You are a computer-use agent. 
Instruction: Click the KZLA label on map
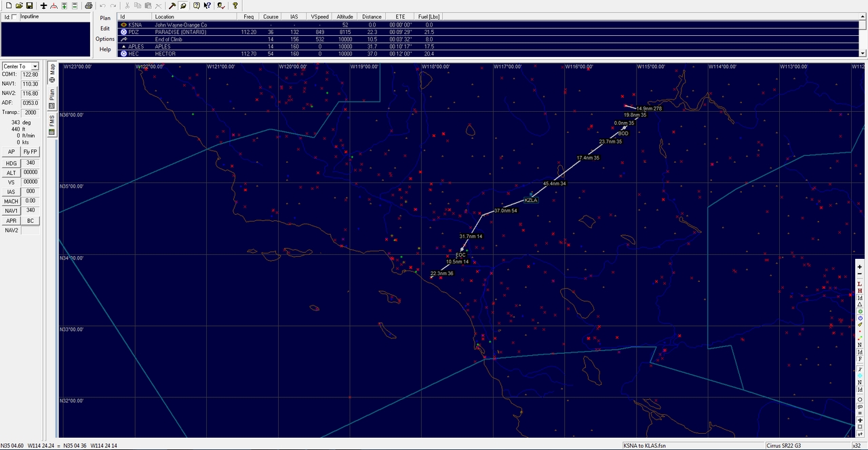pos(531,200)
